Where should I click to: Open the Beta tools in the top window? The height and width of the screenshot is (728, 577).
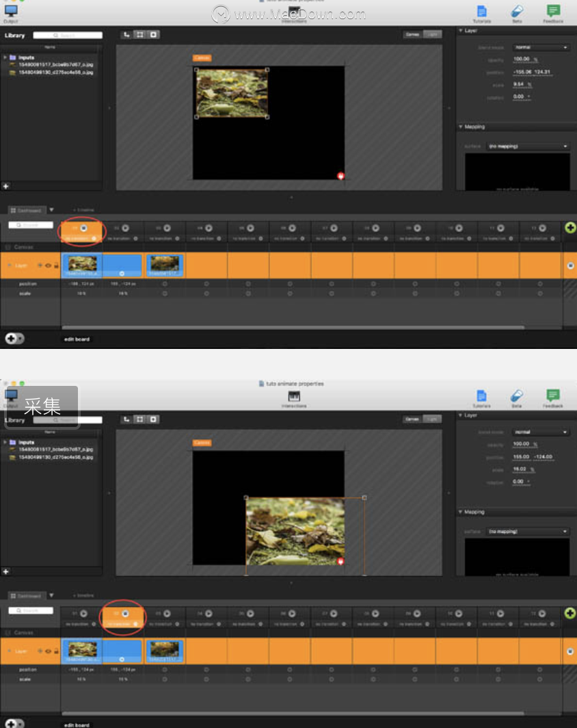[517, 14]
